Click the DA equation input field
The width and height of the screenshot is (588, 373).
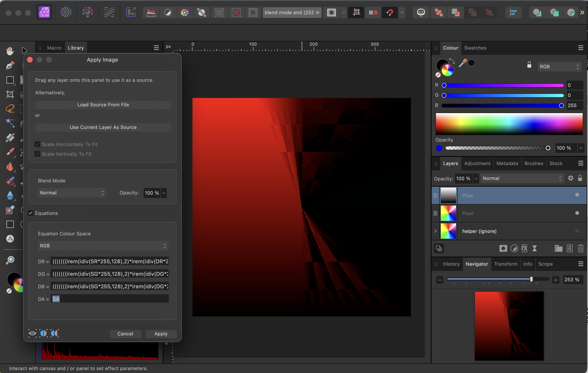[x=110, y=298]
